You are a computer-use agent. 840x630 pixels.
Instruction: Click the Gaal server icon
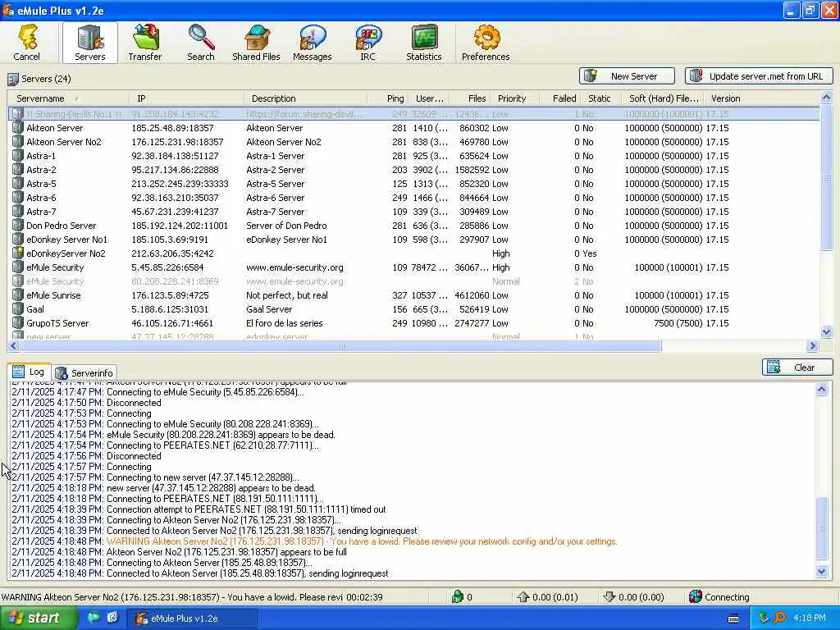tap(18, 309)
